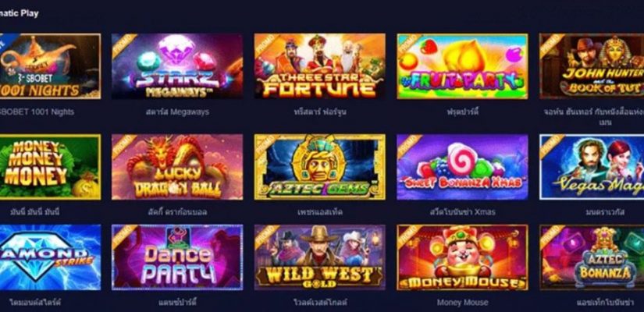Open Money Money Money slot tile
The image size is (644, 312).
[50, 167]
